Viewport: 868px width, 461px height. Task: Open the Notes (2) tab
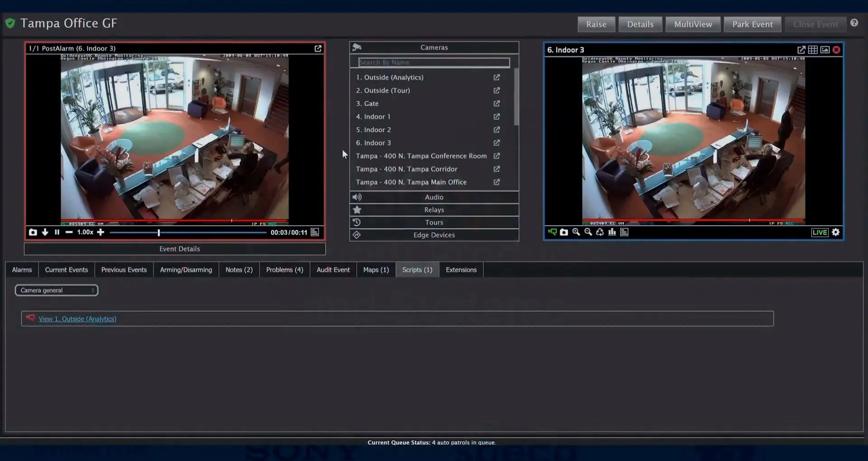pyautogui.click(x=239, y=270)
